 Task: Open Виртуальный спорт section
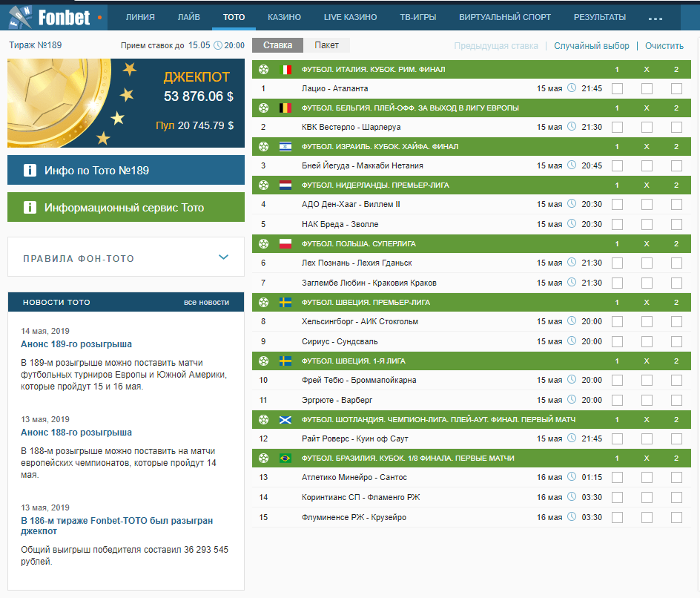click(x=505, y=17)
